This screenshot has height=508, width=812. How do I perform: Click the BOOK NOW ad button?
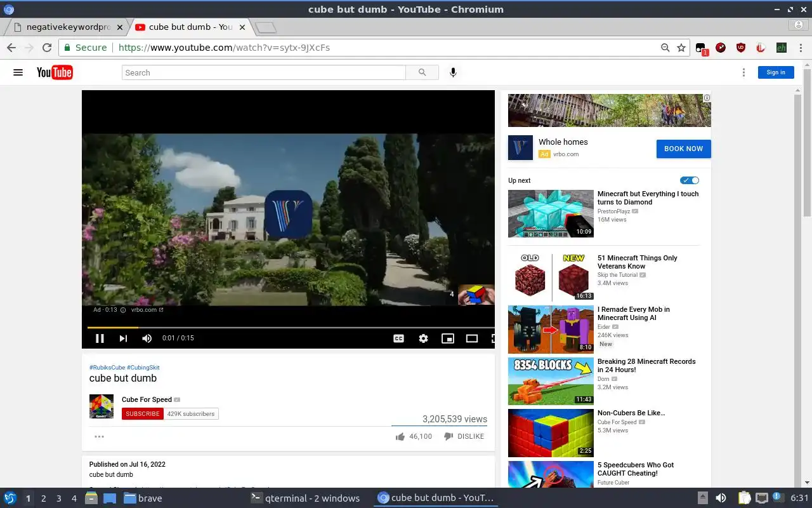pos(683,149)
